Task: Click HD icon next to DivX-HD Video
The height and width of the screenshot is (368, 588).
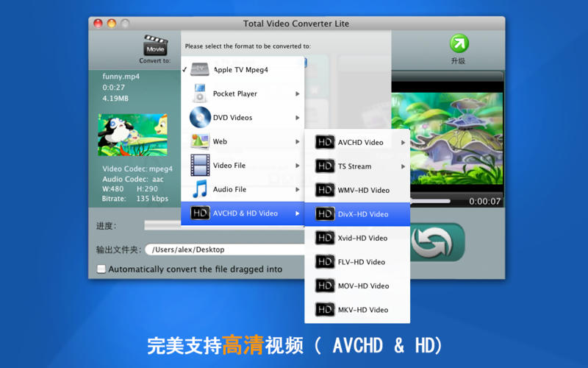Action: click(x=325, y=214)
